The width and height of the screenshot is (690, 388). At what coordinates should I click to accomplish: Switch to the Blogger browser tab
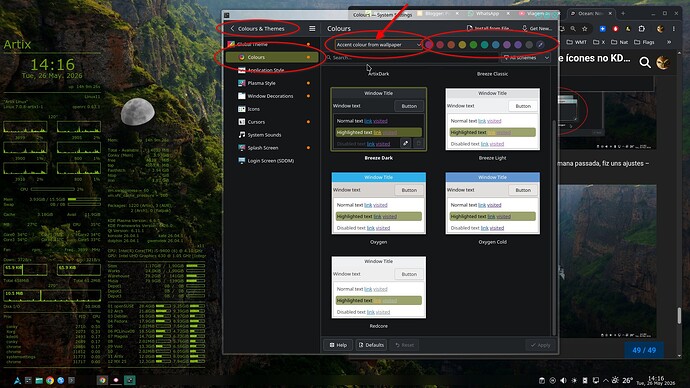coord(436,14)
